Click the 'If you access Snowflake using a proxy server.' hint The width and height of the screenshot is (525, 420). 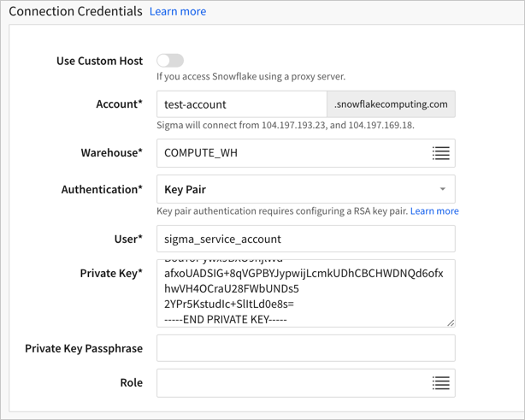[x=251, y=76]
